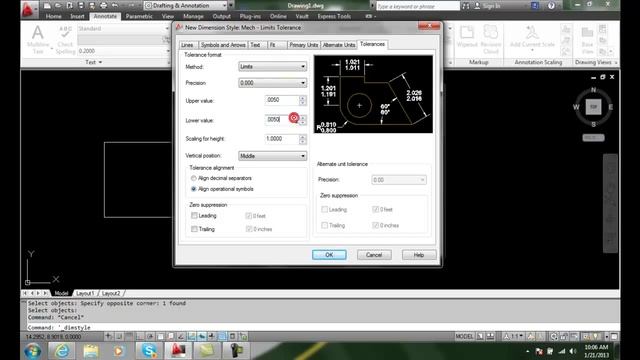Click the MODEL button in status bar
Screen dimensions: 640x360
(x=464, y=336)
